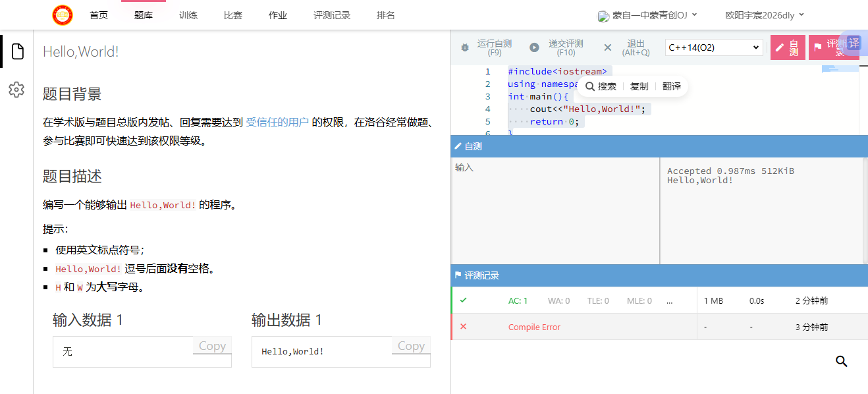Open the settings gear icon in sidebar

pyautogui.click(x=16, y=90)
